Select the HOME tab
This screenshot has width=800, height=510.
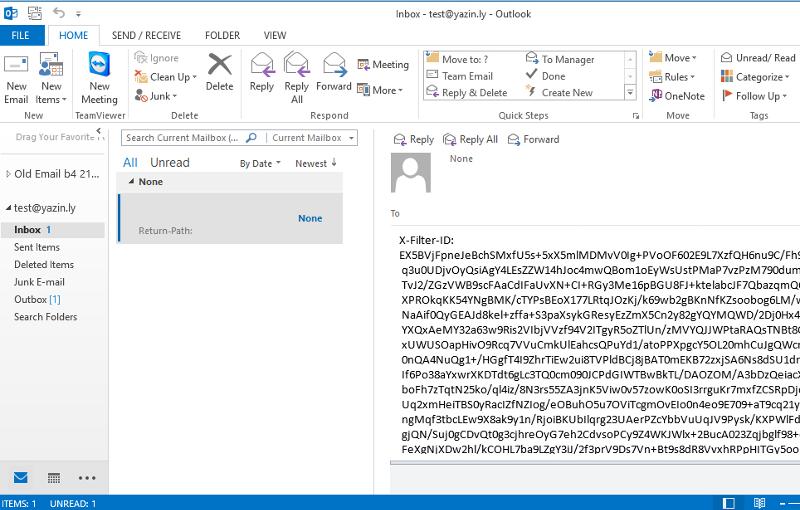click(x=73, y=36)
